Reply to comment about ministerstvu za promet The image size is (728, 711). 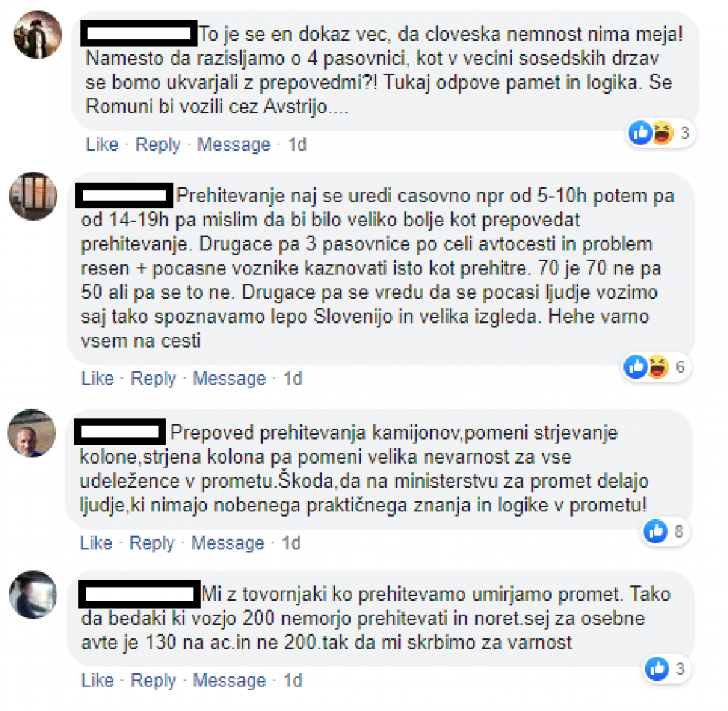pyautogui.click(x=152, y=543)
